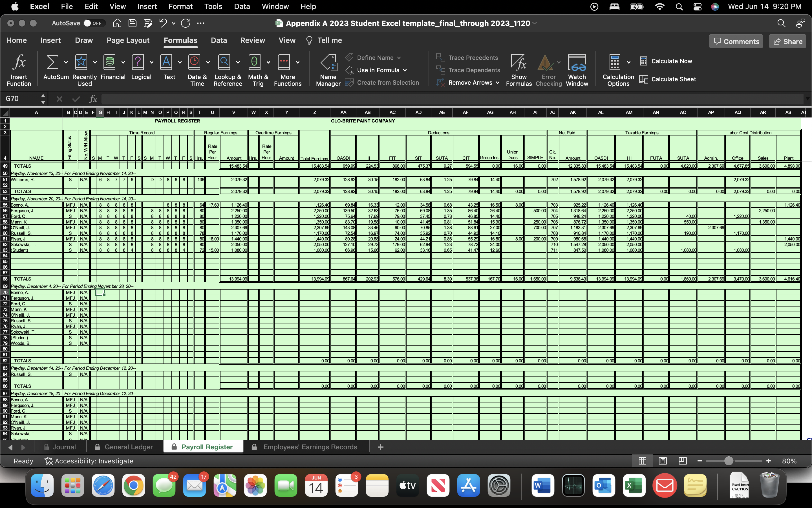Screen dimensions: 812x508
Task: Click the zoom out minus button
Action: point(700,461)
